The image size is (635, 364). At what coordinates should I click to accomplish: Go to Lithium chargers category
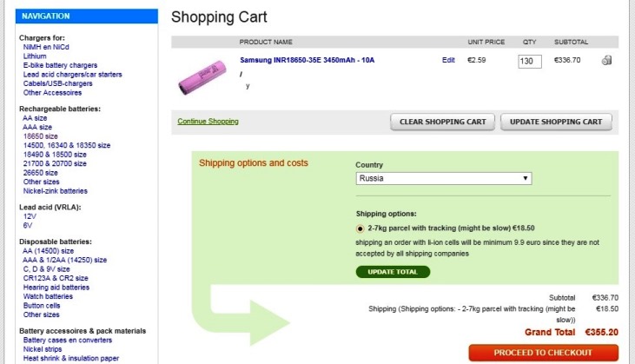36,56
